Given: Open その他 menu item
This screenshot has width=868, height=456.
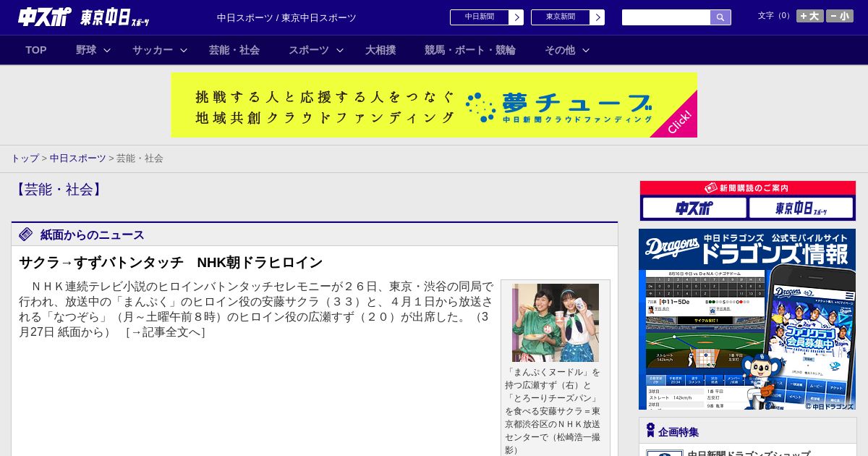Looking at the screenshot, I should tap(560, 50).
